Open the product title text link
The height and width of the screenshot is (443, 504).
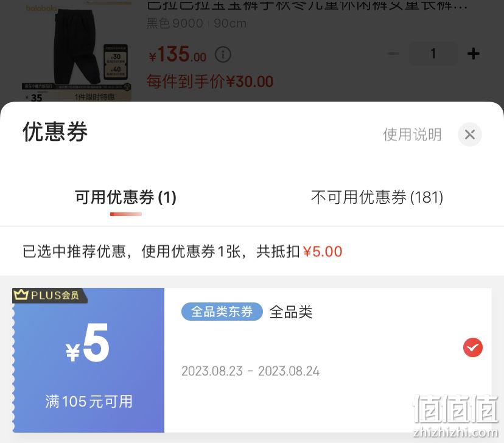pyautogui.click(x=307, y=5)
